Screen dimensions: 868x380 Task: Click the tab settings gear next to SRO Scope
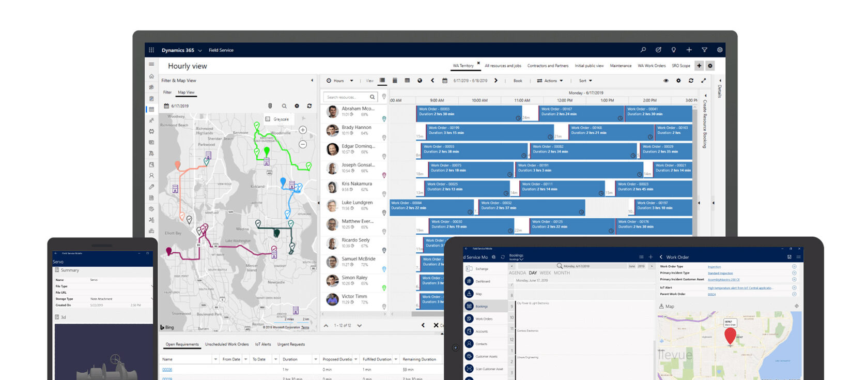710,66
